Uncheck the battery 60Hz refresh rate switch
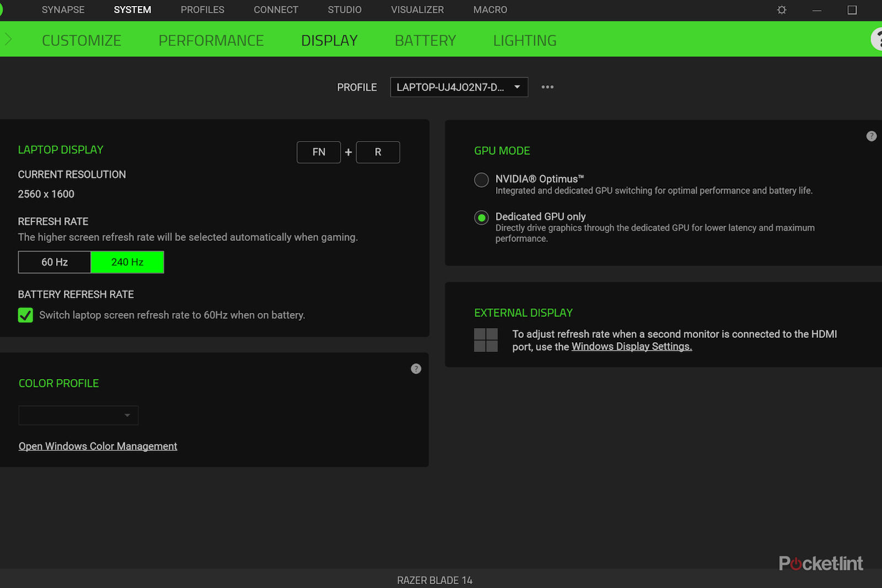Screen dimensions: 882x588 (x=25, y=315)
